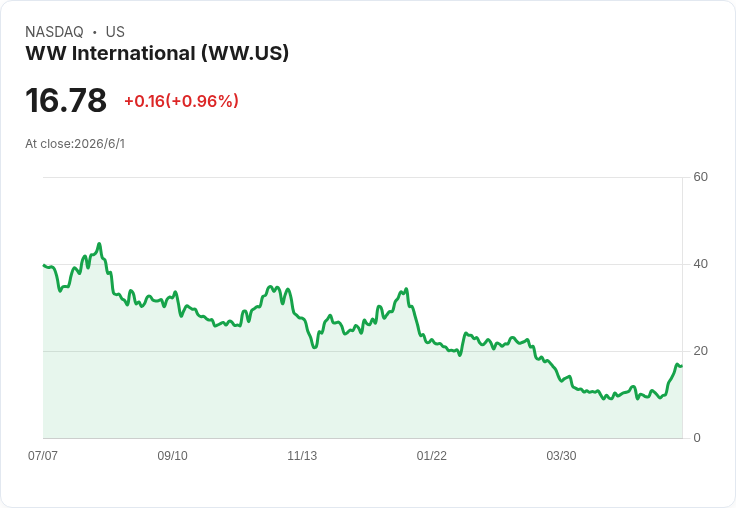The height and width of the screenshot is (508, 736).
Task: Click the WW International (WW.US) title
Action: (x=157, y=53)
